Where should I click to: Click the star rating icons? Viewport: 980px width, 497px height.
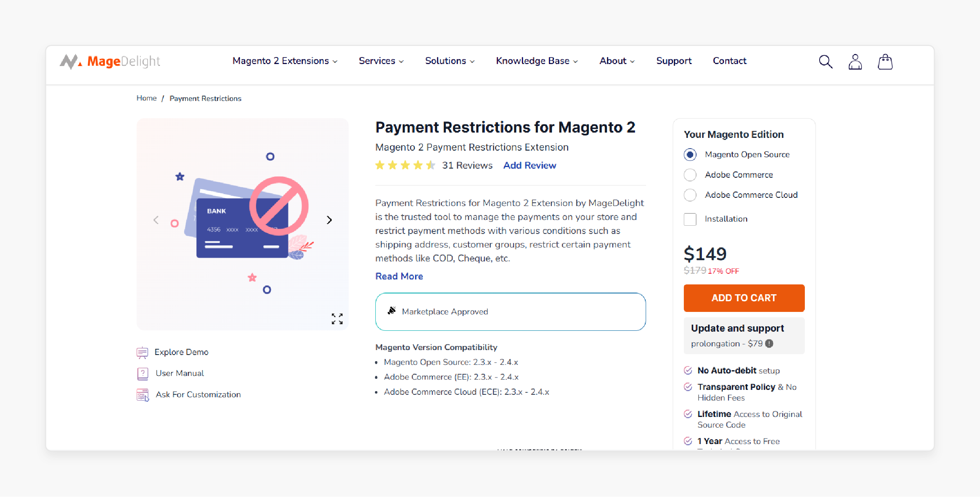(x=405, y=165)
